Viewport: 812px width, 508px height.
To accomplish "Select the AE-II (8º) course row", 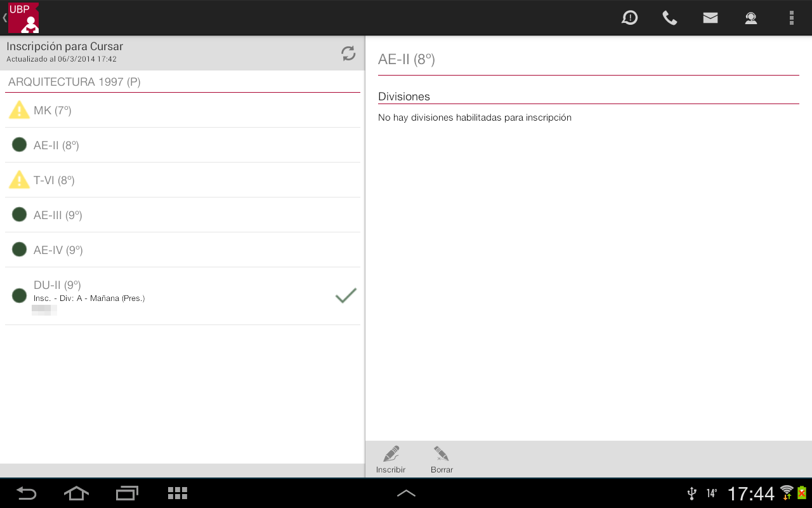I will click(x=183, y=145).
